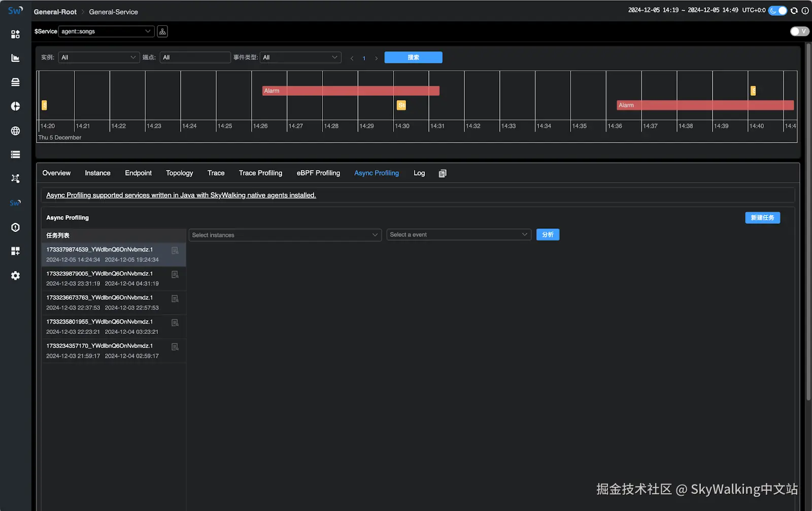Click the time range 2024-12-05 14:19 picker

[683, 10]
